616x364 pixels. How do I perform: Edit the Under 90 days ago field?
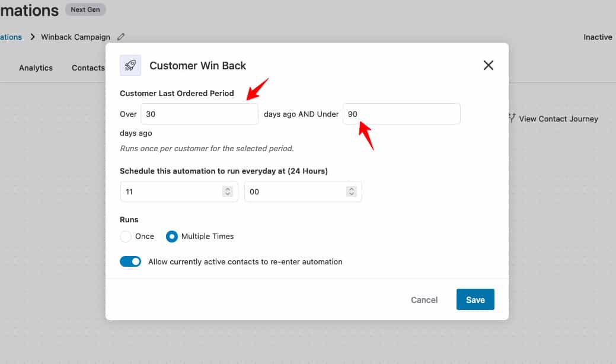pos(401,114)
